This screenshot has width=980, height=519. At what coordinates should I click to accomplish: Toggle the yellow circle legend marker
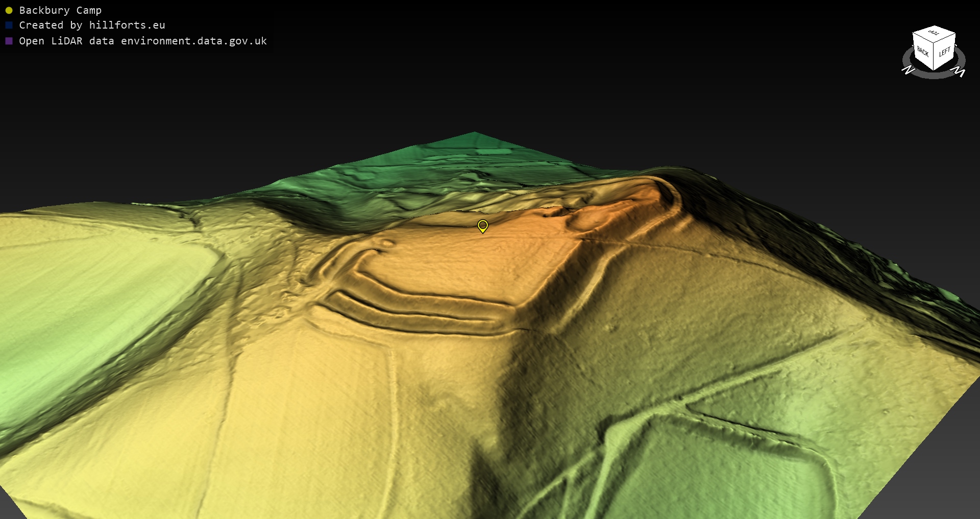9,10
